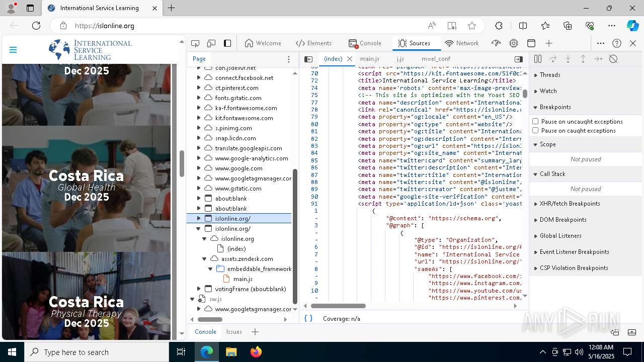Open Firefox from the taskbar
The width and height of the screenshot is (644, 362).
pos(256,352)
